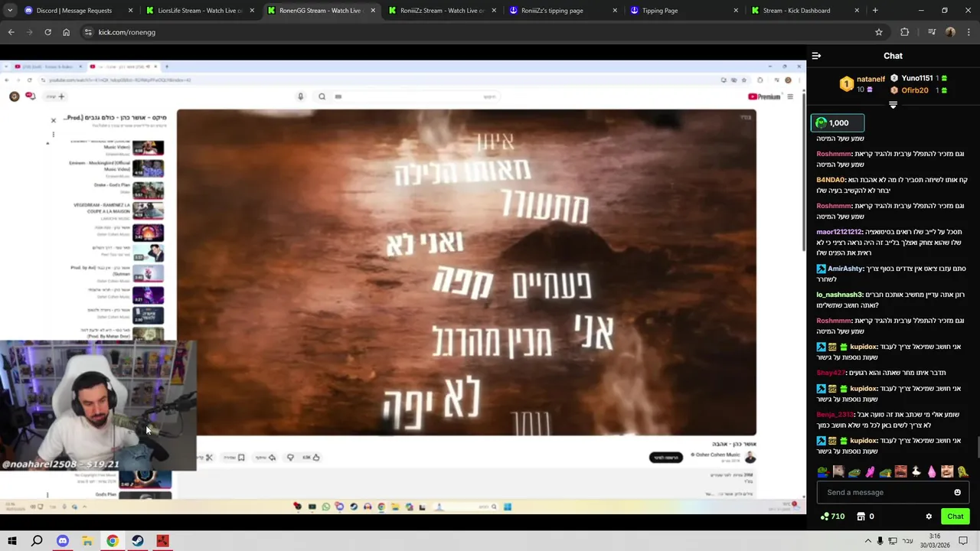
Task: Click username B4NDA0 in chat
Action: [831, 180]
